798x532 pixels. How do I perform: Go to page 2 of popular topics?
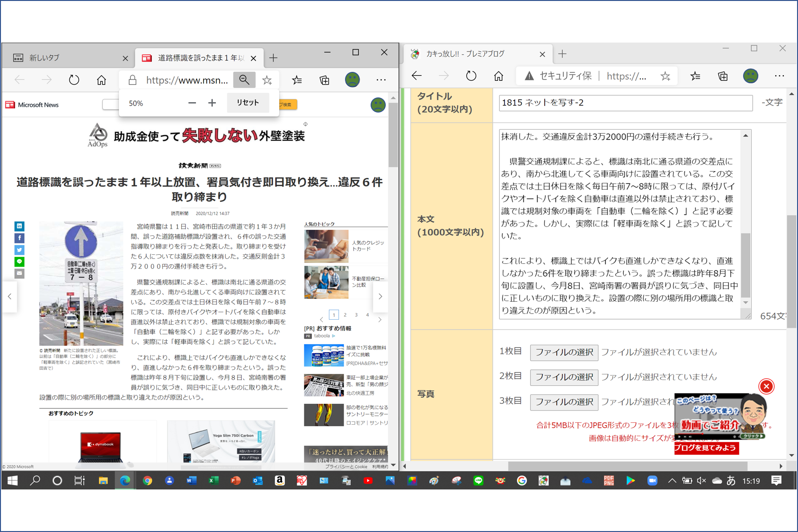coord(345,315)
